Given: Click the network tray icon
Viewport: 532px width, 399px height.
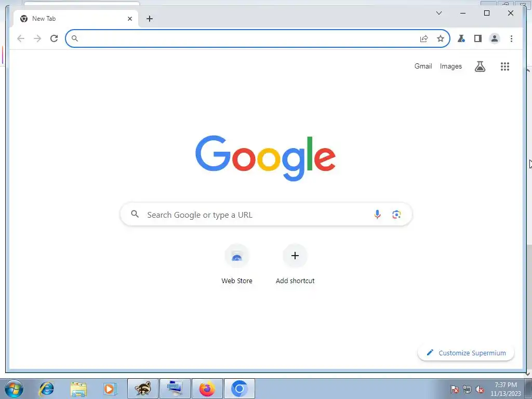Looking at the screenshot, I should pyautogui.click(x=467, y=390).
